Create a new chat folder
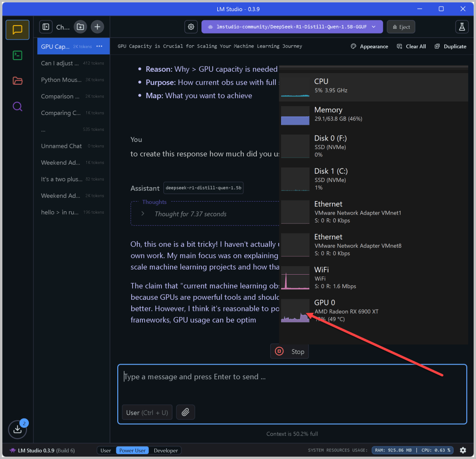 pos(80,27)
